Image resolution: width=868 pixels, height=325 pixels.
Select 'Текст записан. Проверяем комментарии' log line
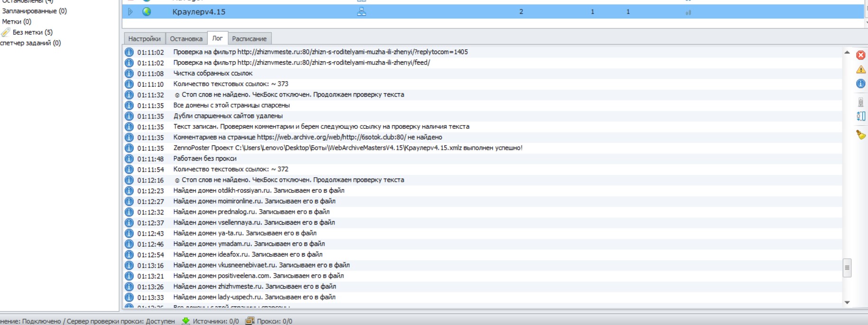(321, 126)
